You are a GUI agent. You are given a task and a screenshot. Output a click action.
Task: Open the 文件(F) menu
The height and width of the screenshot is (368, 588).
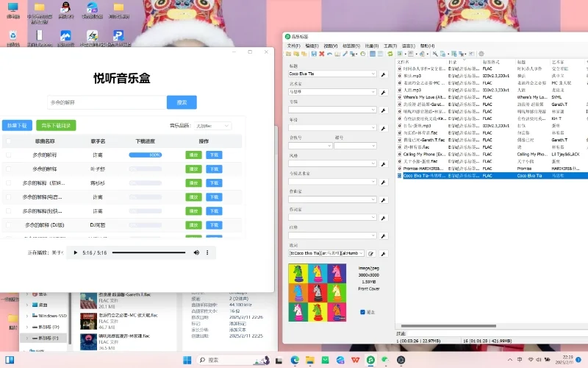(293, 46)
